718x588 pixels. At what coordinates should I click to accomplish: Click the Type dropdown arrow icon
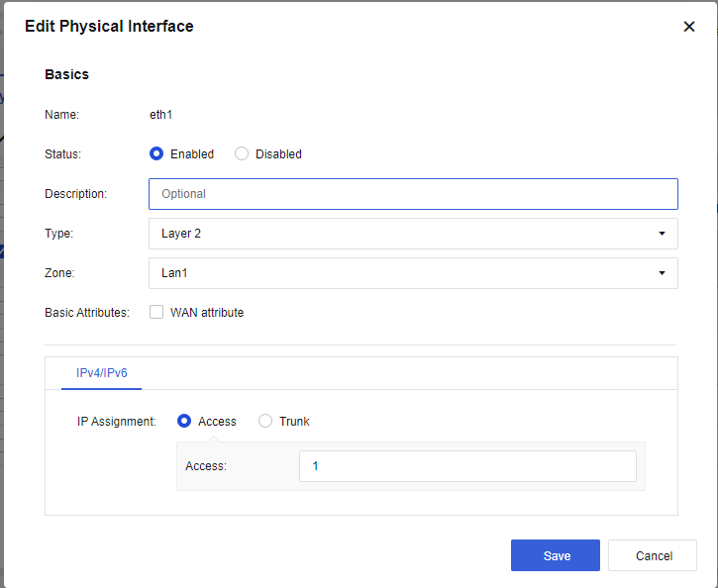pyautogui.click(x=661, y=234)
